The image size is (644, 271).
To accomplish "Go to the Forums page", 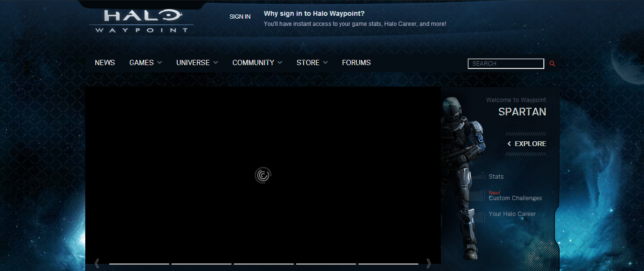I will click(356, 63).
